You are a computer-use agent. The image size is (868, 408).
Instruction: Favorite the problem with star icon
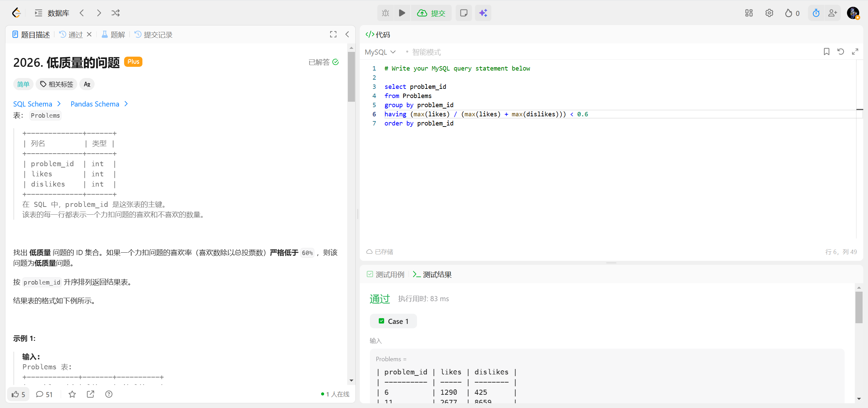coord(72,394)
